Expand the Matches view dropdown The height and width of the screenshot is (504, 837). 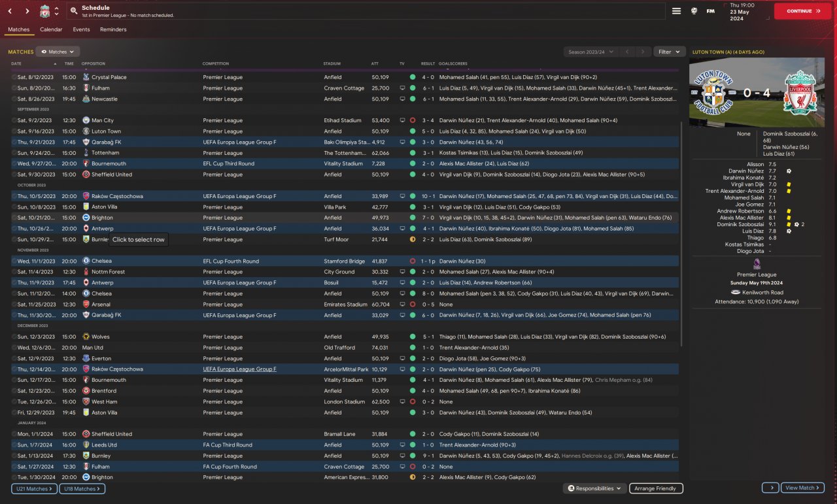tap(58, 52)
